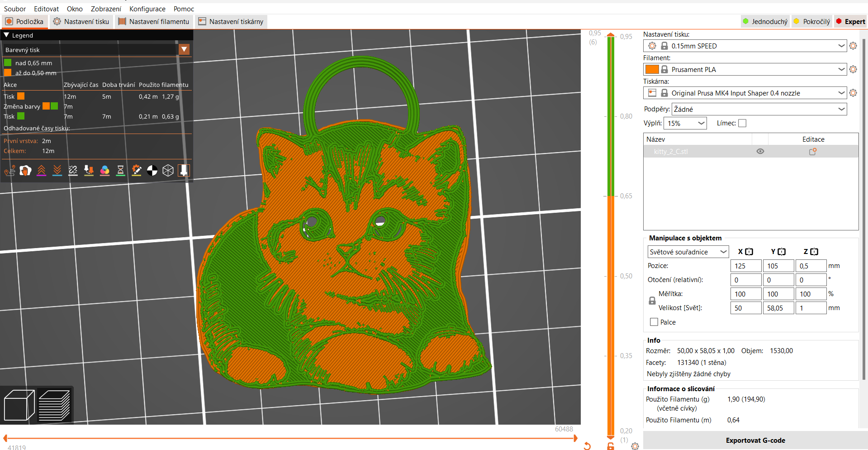Click the vertical layer slider settings gear
The height and width of the screenshot is (450, 868).
coord(635,446)
